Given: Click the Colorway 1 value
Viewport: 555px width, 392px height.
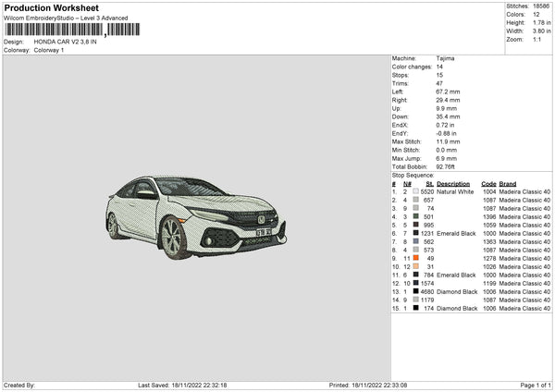Looking at the screenshot, I should [x=49, y=50].
